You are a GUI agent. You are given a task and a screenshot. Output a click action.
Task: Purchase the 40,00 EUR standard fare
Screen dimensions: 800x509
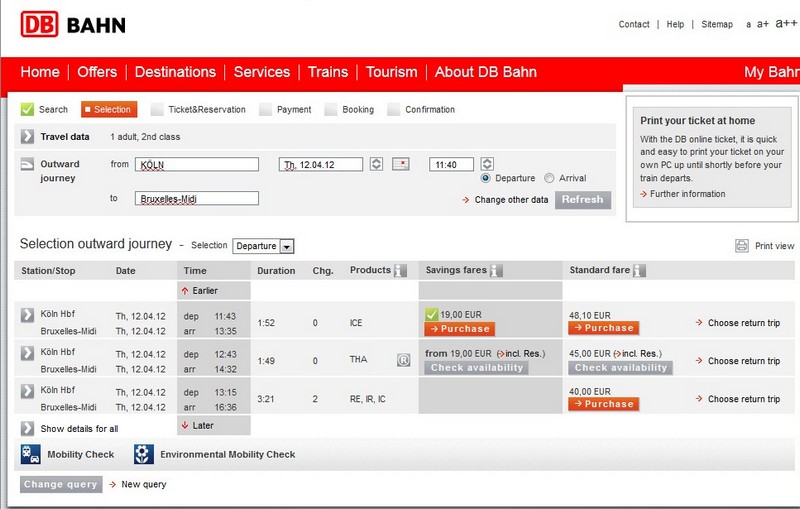604,404
